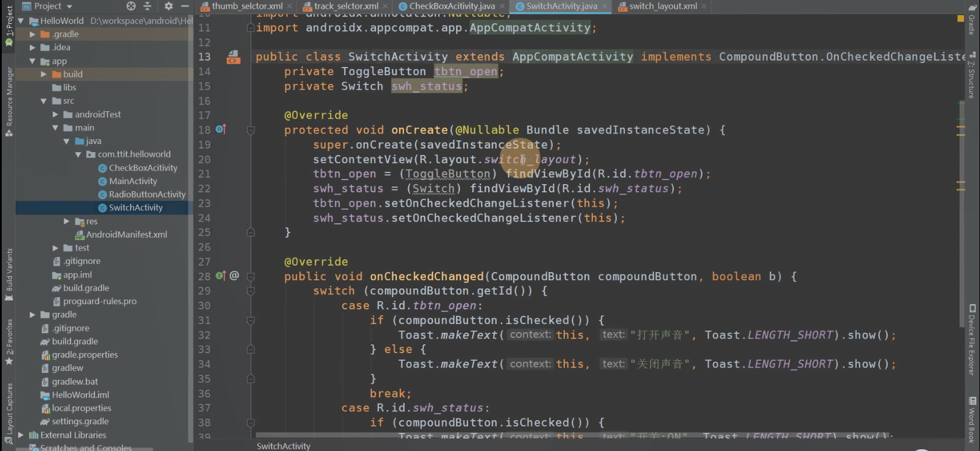Open Project panel settings gear

[x=168, y=6]
